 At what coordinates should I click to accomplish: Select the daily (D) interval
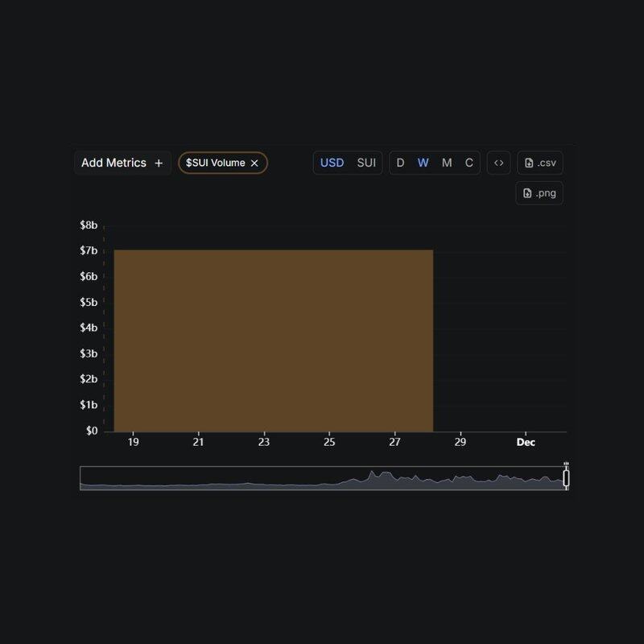(400, 163)
